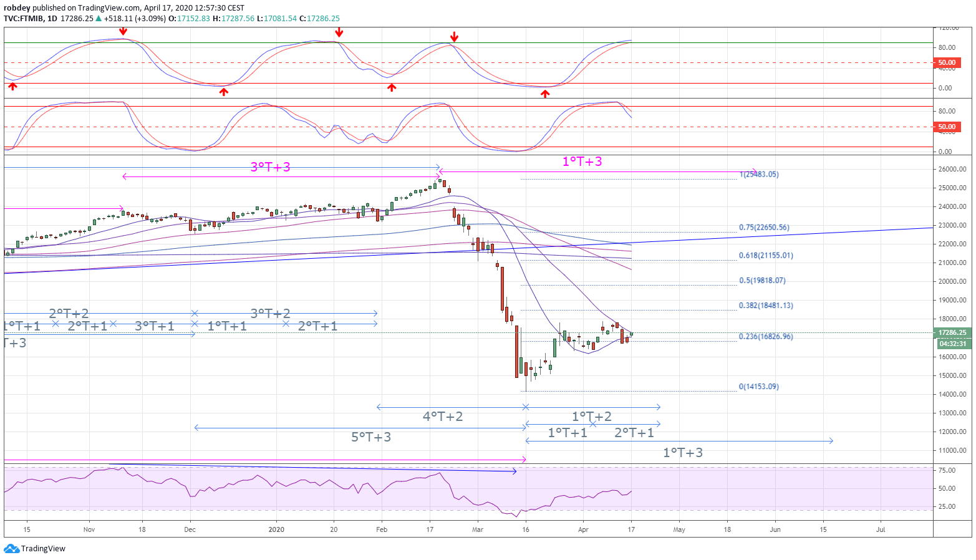The height and width of the screenshot is (560, 976).
Task: Select the Fibonacci label 0.236(16826.96)
Action: [766, 337]
